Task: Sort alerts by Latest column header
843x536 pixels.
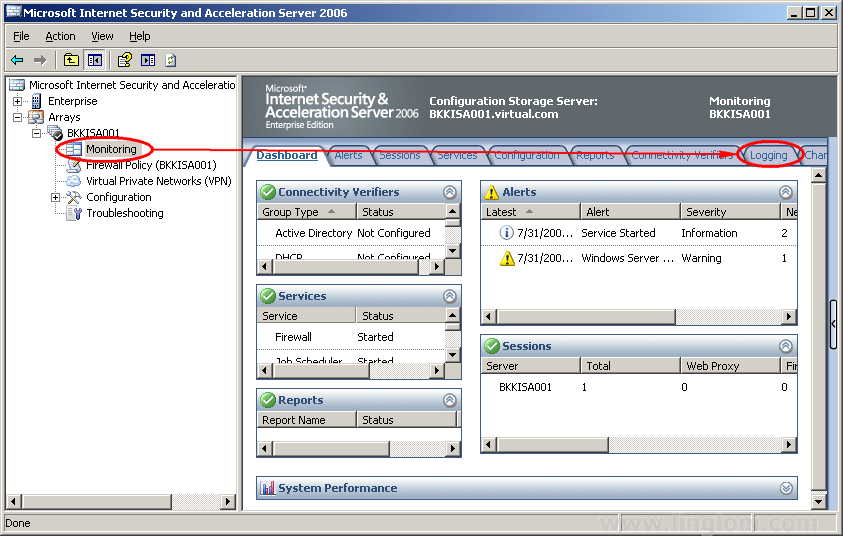Action: [531, 212]
